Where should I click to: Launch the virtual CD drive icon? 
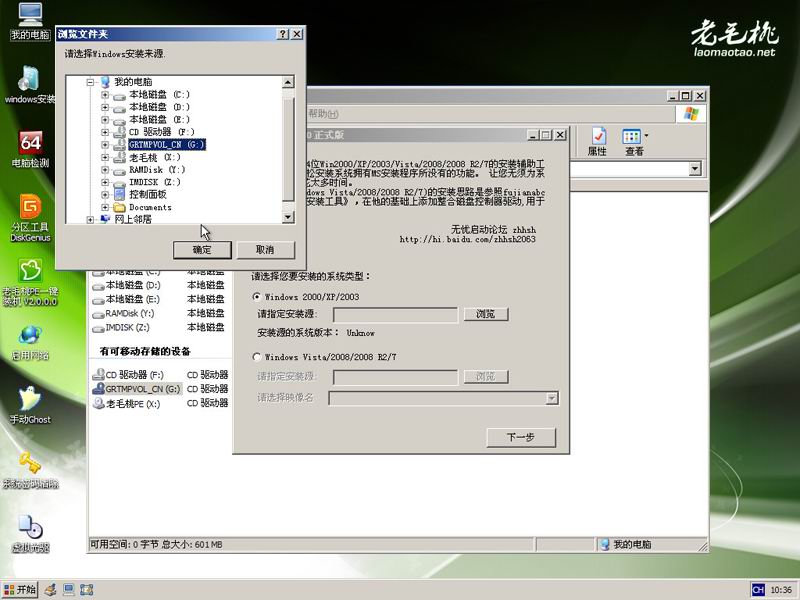point(30,534)
